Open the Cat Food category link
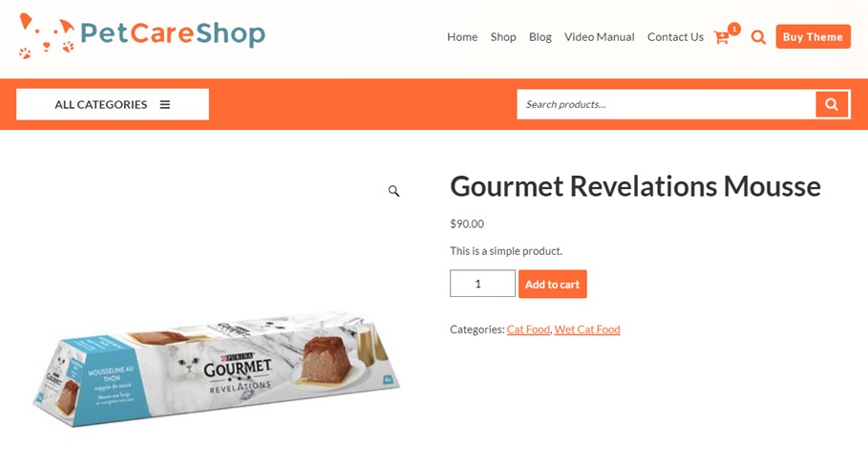Image resolution: width=868 pixels, height=468 pixels. (x=528, y=330)
